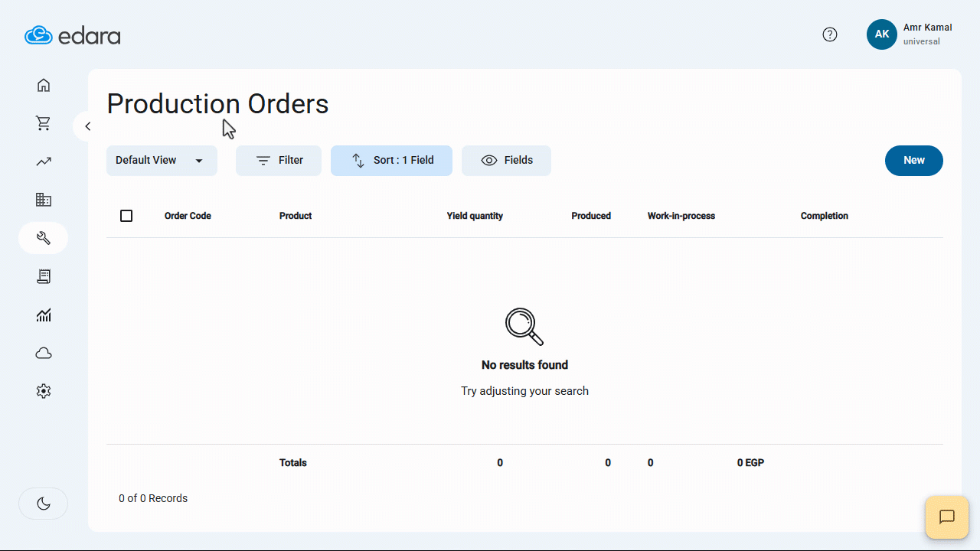Click the edara logo
This screenshot has width=980, height=551.
[73, 35]
